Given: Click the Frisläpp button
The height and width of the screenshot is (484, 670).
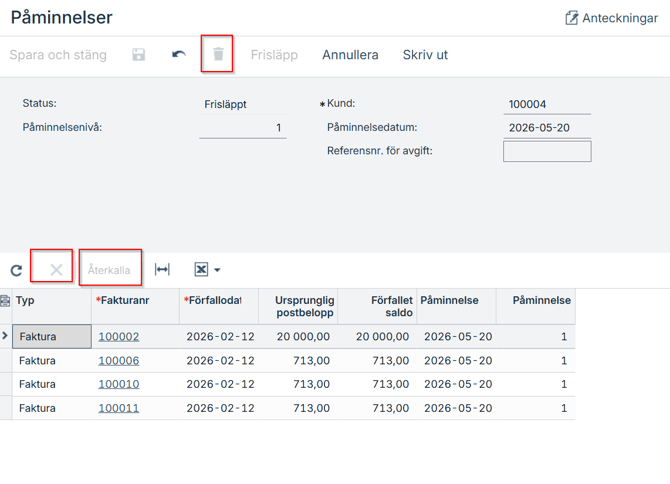Looking at the screenshot, I should click(x=274, y=55).
